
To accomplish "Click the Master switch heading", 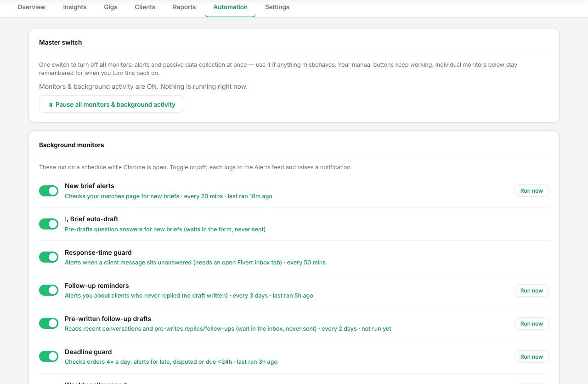I will click(x=61, y=42).
